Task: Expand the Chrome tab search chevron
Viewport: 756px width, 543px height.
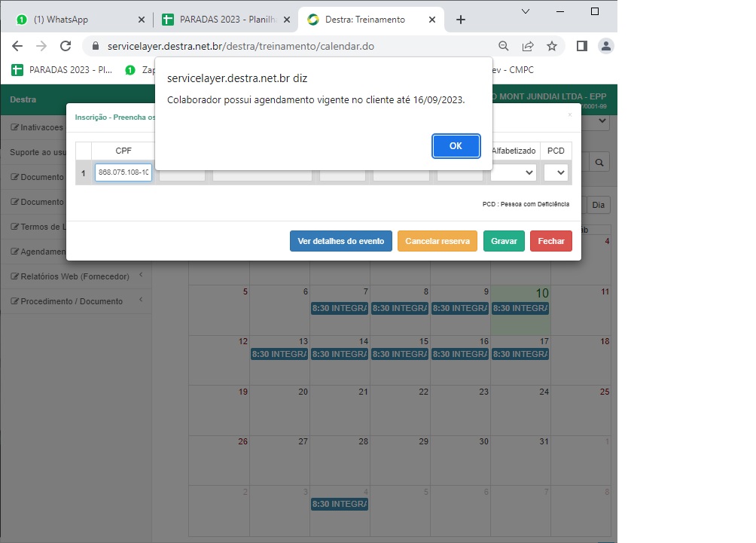Action: click(x=526, y=11)
